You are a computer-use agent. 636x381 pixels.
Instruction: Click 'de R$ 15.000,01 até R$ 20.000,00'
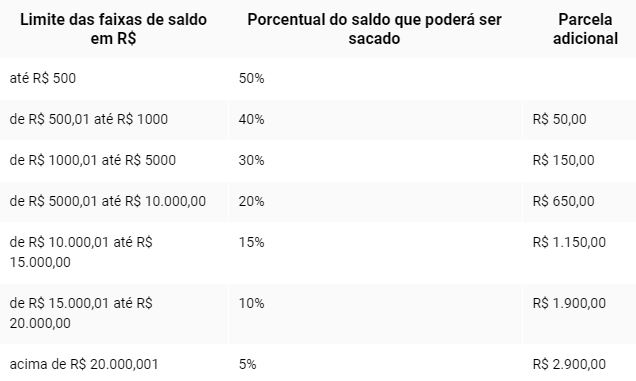point(81,313)
